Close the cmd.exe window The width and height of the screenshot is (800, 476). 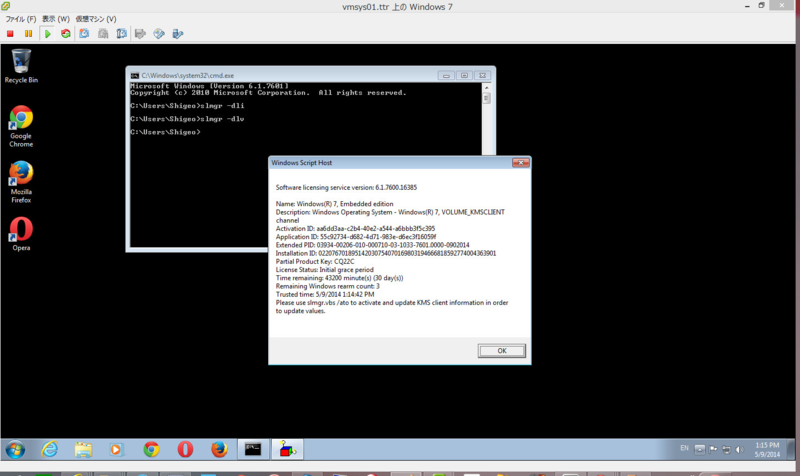[x=483, y=76]
